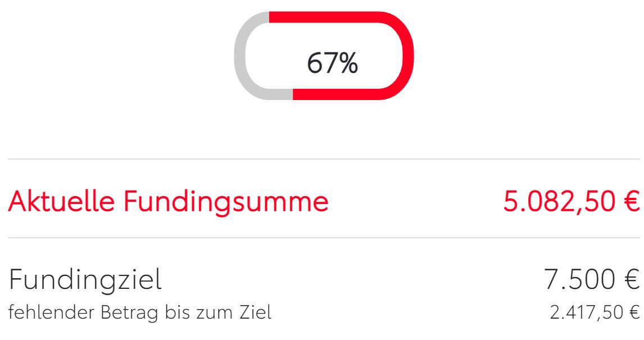Click the red euro sign after 5.082,50
Screen dimensions: 644x340
tap(632, 202)
